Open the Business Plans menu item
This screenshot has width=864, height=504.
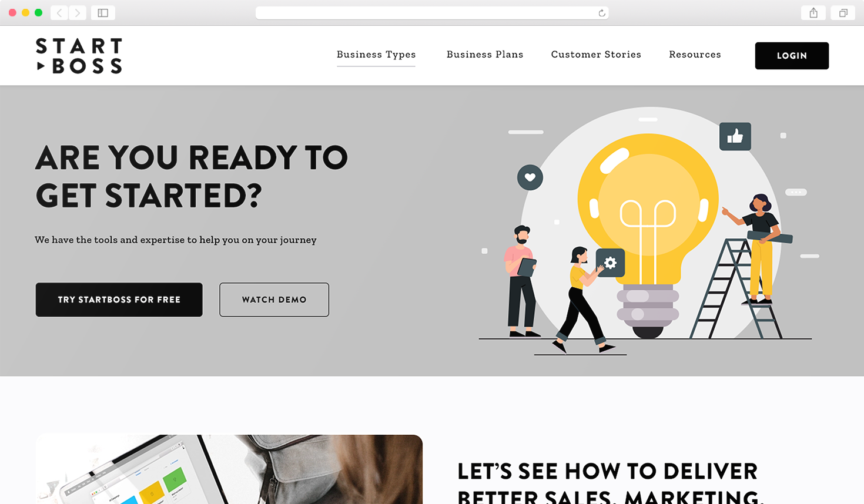tap(485, 55)
